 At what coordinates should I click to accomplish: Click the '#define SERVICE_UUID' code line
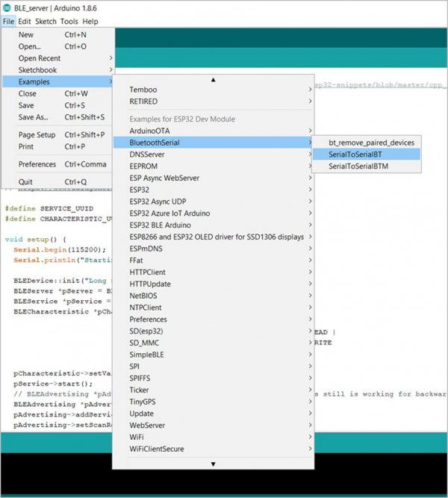49,208
